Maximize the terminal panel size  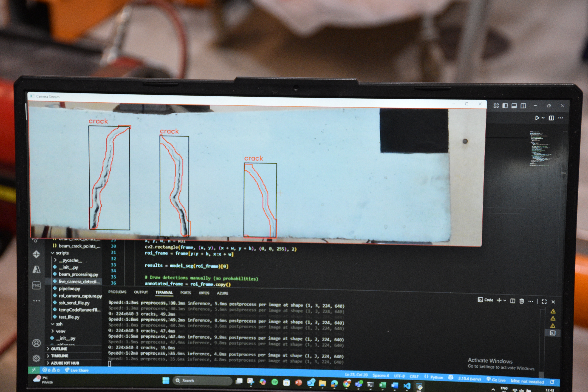tap(544, 302)
